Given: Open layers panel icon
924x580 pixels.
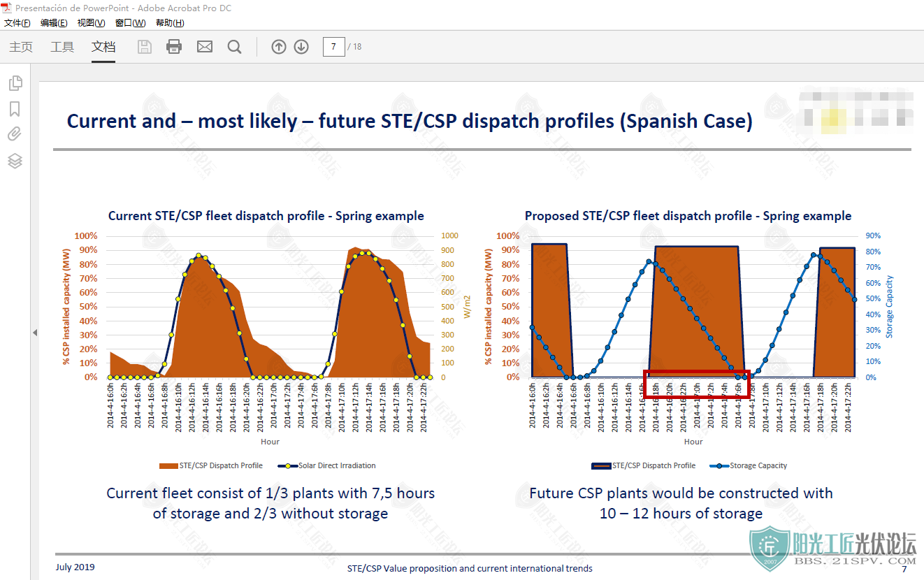Looking at the screenshot, I should coord(15,161).
